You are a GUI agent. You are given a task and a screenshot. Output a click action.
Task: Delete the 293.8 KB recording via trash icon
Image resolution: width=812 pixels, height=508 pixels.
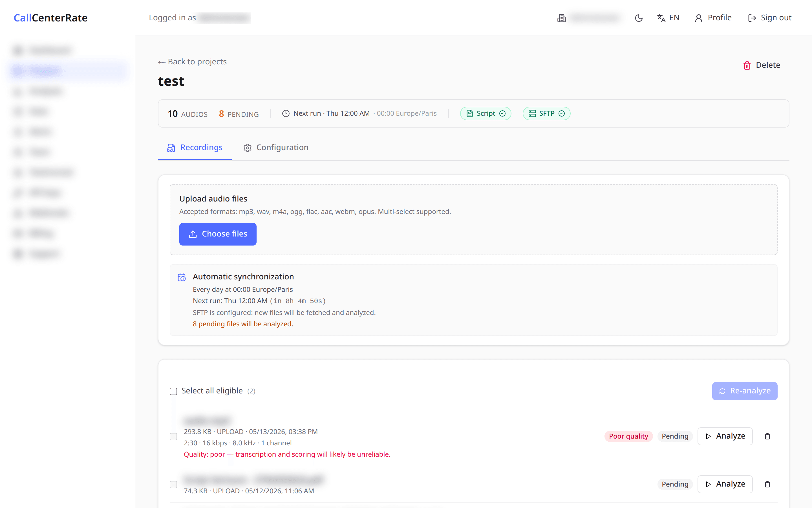point(767,436)
